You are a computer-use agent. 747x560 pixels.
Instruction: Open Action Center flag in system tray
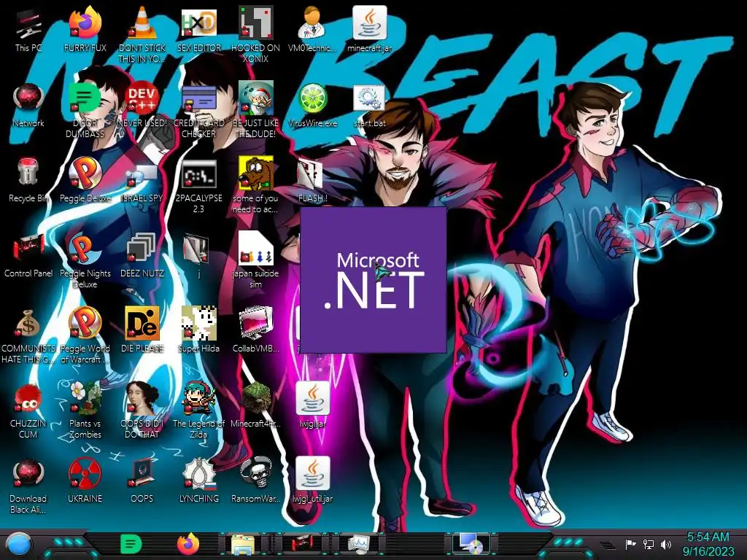point(630,544)
